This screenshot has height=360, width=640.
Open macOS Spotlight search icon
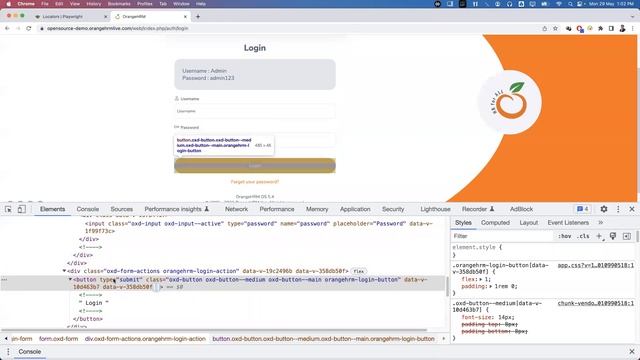(570, 4)
